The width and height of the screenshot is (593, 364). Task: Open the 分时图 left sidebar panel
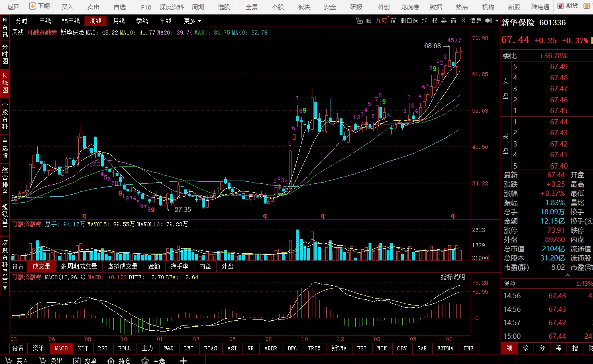(x=5, y=54)
